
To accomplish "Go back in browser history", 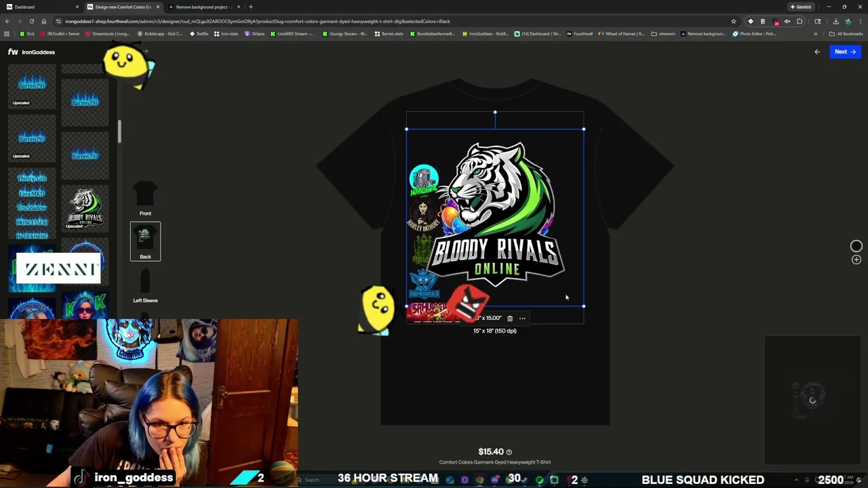I will click(7, 21).
